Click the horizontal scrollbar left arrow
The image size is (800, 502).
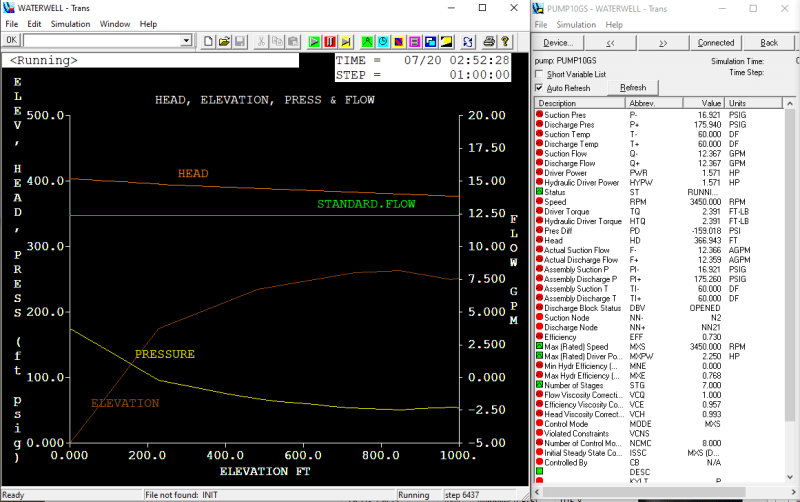coord(537,492)
